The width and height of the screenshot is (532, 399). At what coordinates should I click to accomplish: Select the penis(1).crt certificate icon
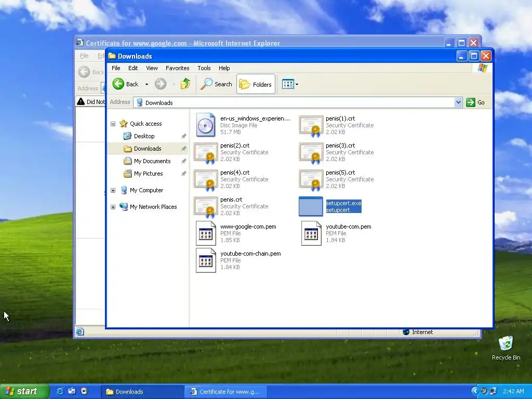[311, 126]
